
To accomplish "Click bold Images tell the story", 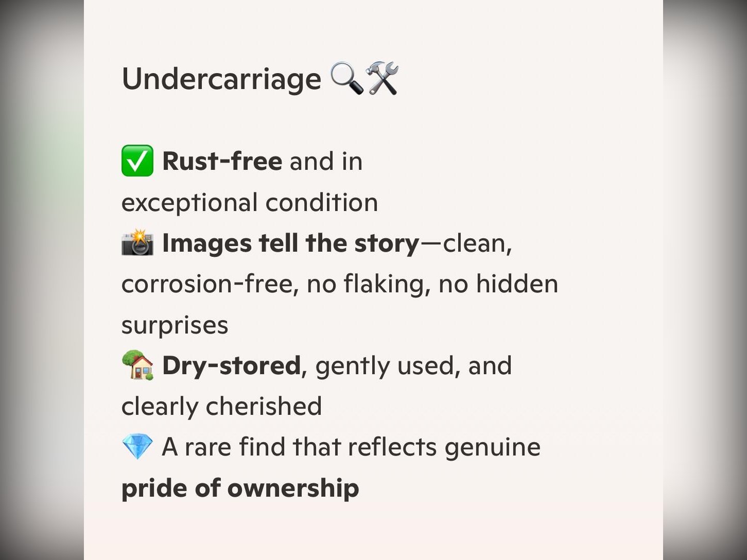I will (x=291, y=243).
